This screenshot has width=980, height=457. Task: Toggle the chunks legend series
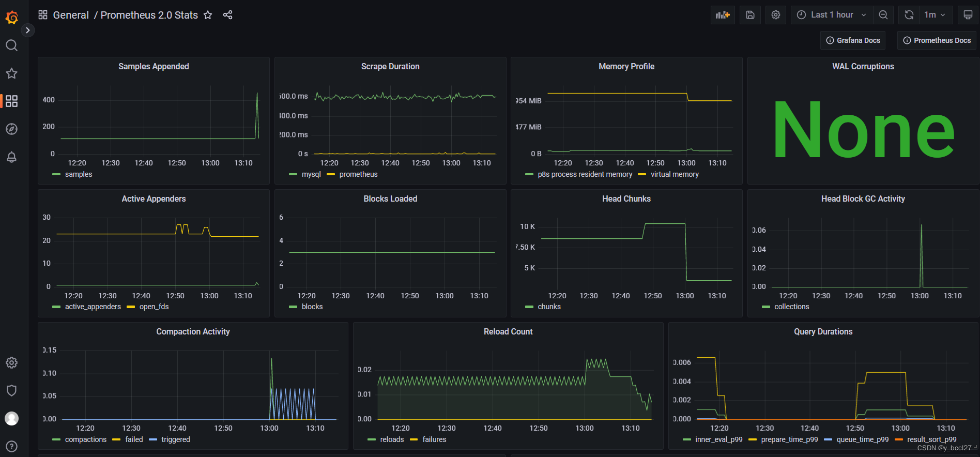tap(549, 307)
